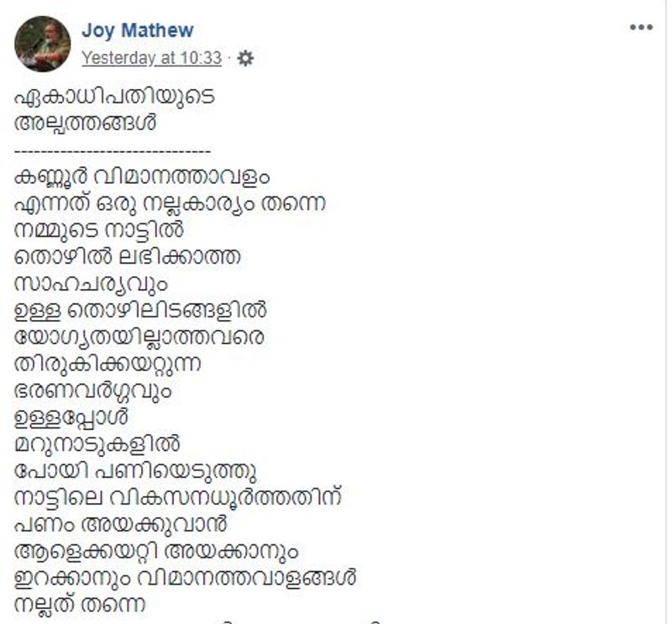Click the gear audience settings icon
The image size is (672, 624).
point(244,58)
